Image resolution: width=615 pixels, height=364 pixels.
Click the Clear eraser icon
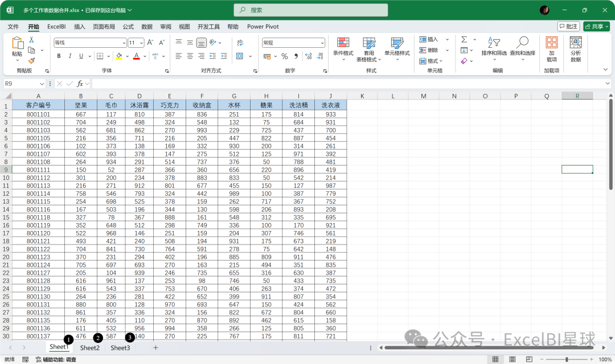(x=464, y=61)
